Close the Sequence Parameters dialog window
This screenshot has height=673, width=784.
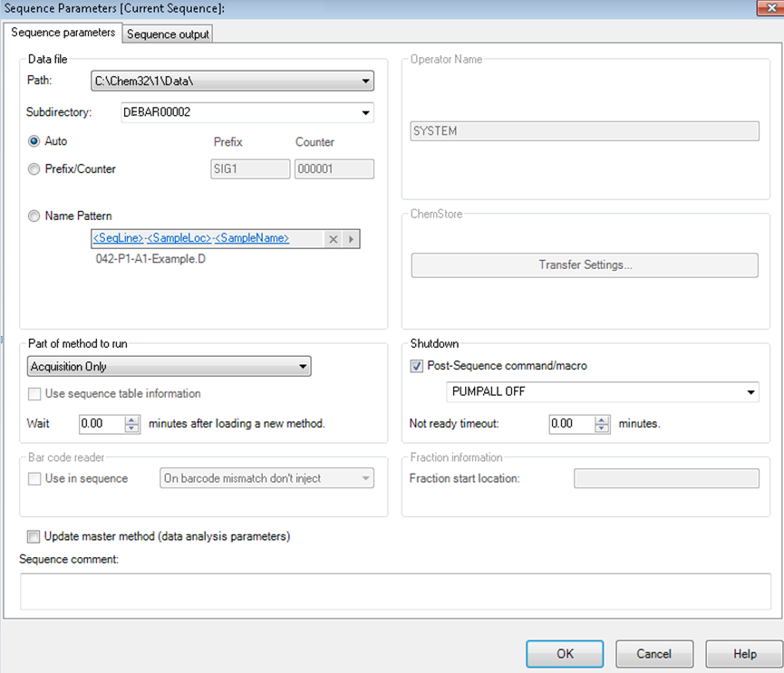pyautogui.click(x=767, y=8)
